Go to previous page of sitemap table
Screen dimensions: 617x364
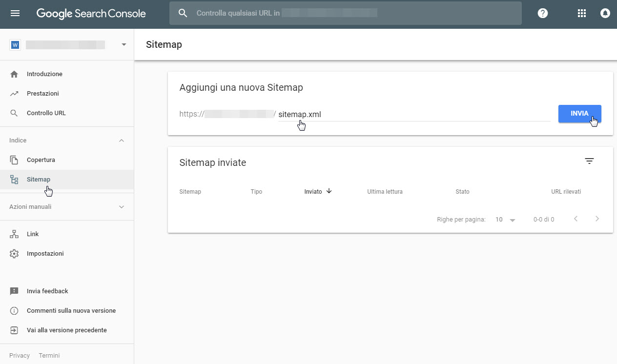point(576,219)
